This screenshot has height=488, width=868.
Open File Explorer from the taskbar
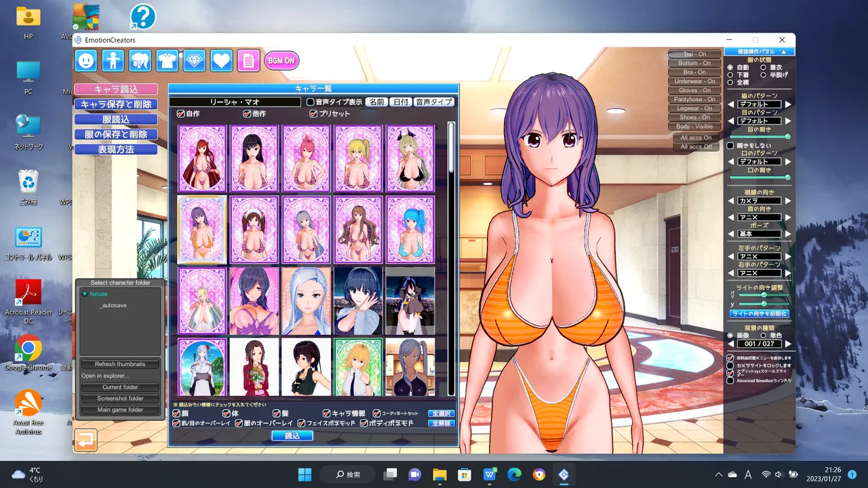(439, 474)
